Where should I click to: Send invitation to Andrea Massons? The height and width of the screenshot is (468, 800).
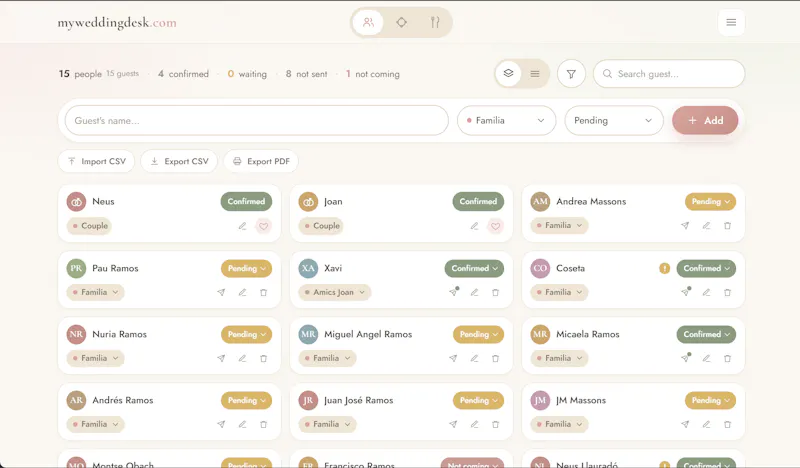[685, 226]
